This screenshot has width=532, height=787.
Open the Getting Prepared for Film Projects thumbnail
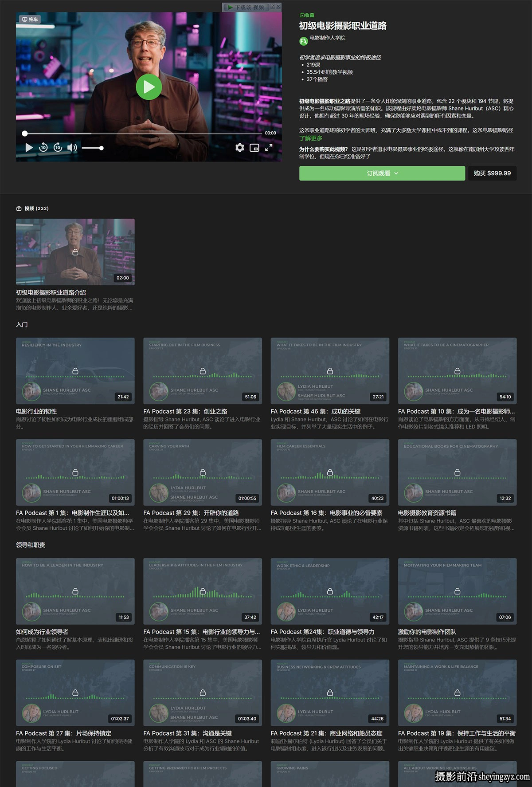pos(203,774)
